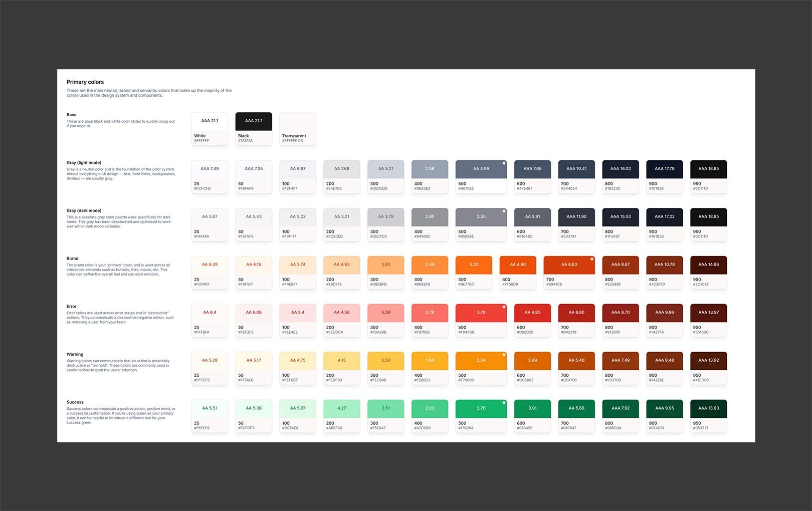812x511 pixels.
Task: Select Brand 500 orange swatch labeled 3.33
Action: [474, 273]
